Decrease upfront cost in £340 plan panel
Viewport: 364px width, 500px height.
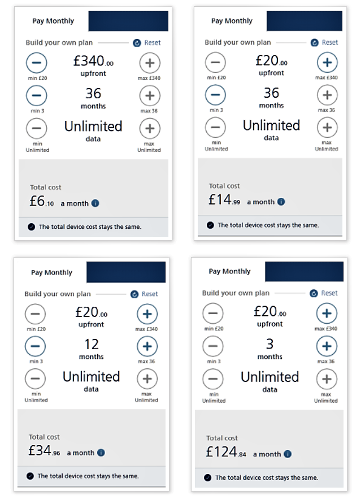click(37, 63)
